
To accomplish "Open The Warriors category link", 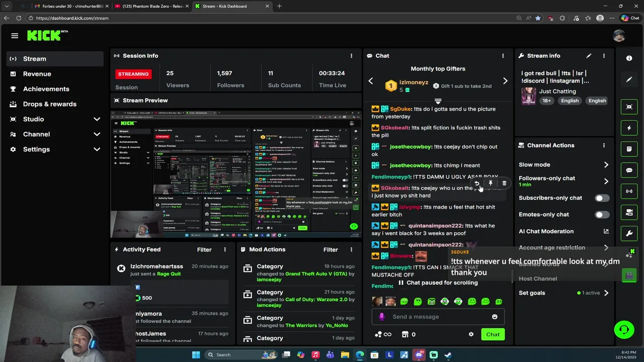I will pyautogui.click(x=301, y=325).
